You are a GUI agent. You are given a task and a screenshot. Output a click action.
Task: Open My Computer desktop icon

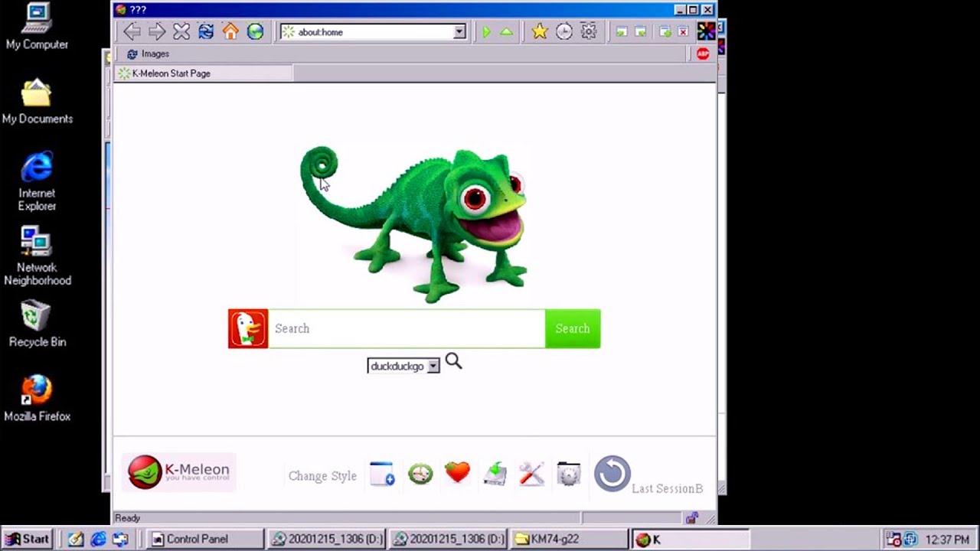coord(37,27)
